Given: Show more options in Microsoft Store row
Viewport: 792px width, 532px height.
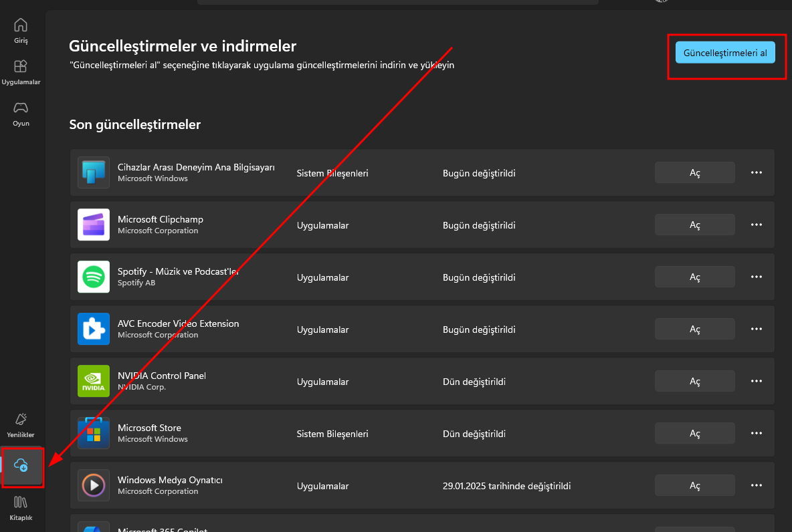Looking at the screenshot, I should [756, 433].
